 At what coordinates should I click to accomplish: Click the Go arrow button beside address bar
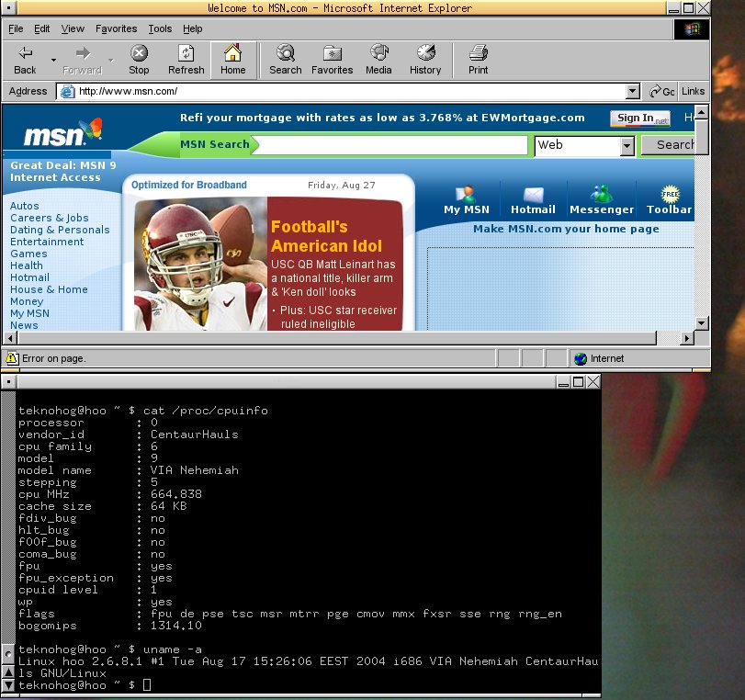click(661, 91)
